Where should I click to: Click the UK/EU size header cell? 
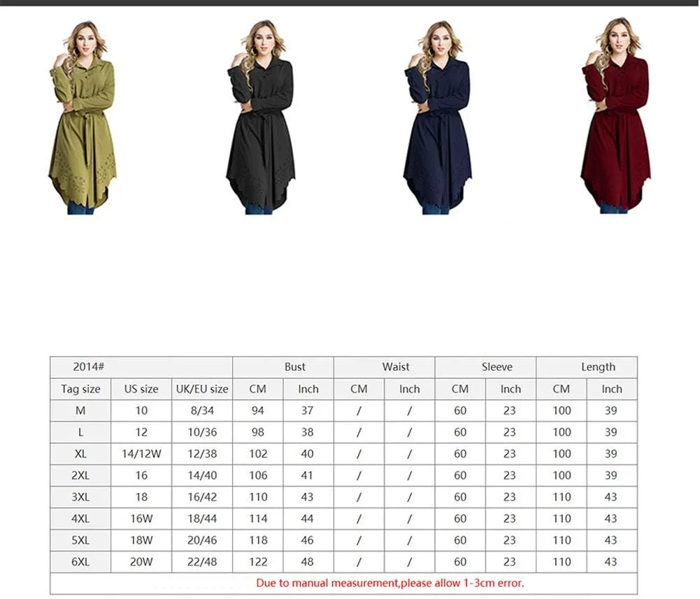(x=201, y=389)
